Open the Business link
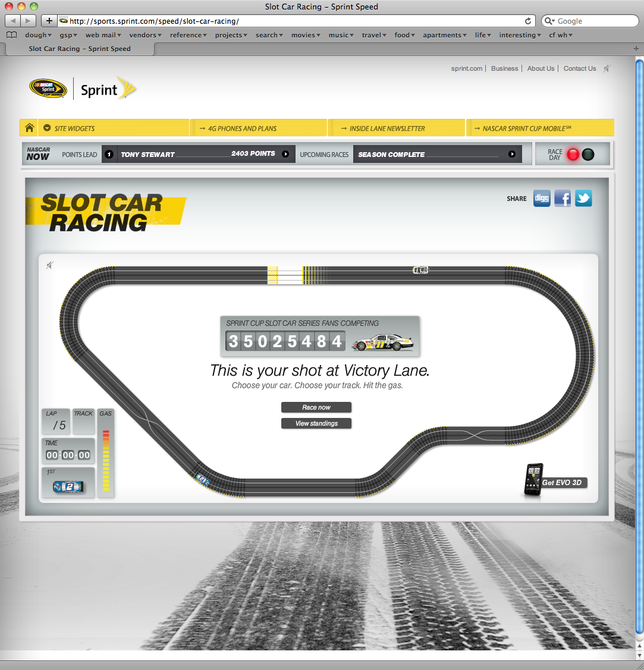Screen dimensions: 644x670 [504, 68]
